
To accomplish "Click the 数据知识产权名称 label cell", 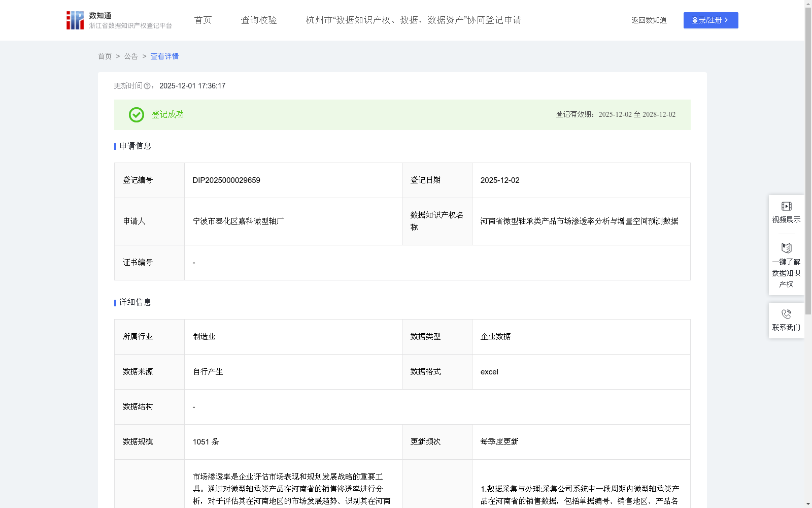I will tap(437, 221).
